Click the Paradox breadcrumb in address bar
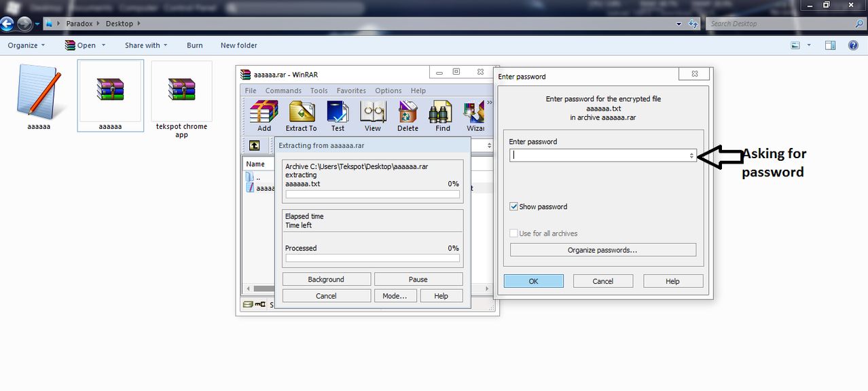This screenshot has width=868, height=391. [81, 24]
